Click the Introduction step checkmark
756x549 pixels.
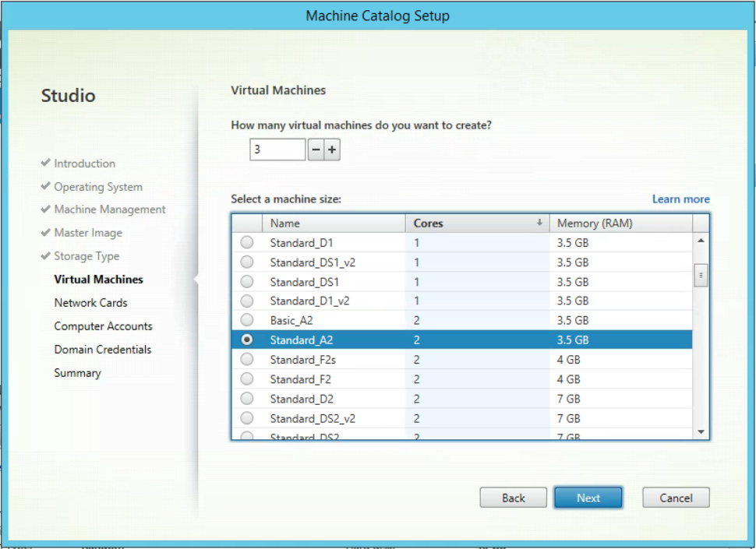tap(46, 163)
